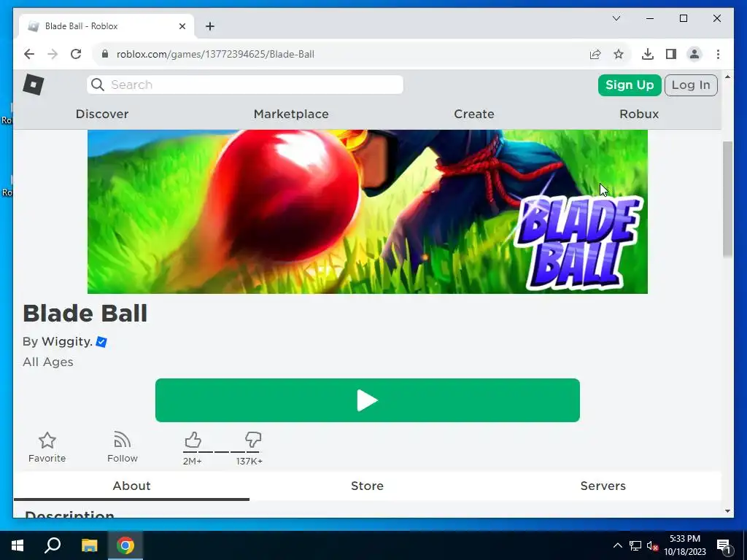Image resolution: width=747 pixels, height=560 pixels.
Task: Open the Create menu item
Action: tap(474, 114)
